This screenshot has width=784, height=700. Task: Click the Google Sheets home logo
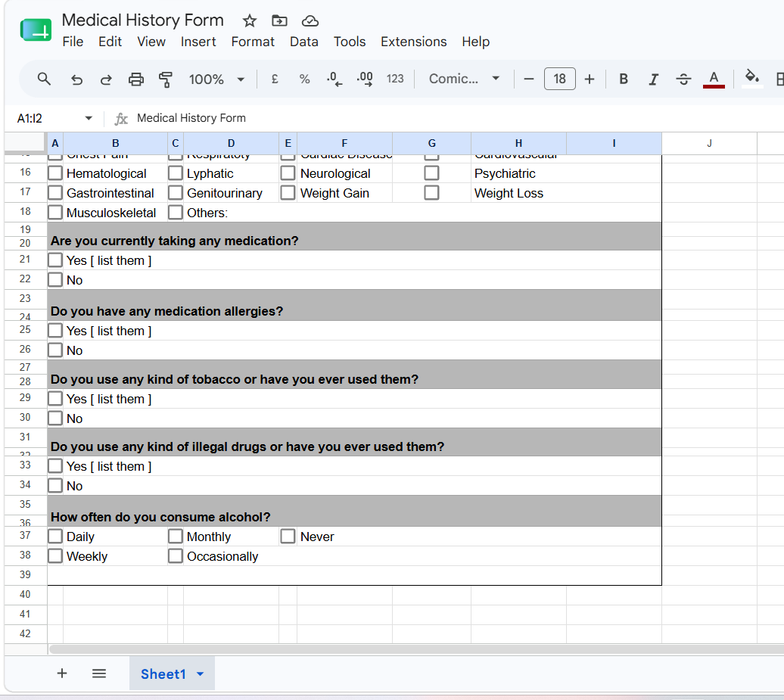coord(36,30)
